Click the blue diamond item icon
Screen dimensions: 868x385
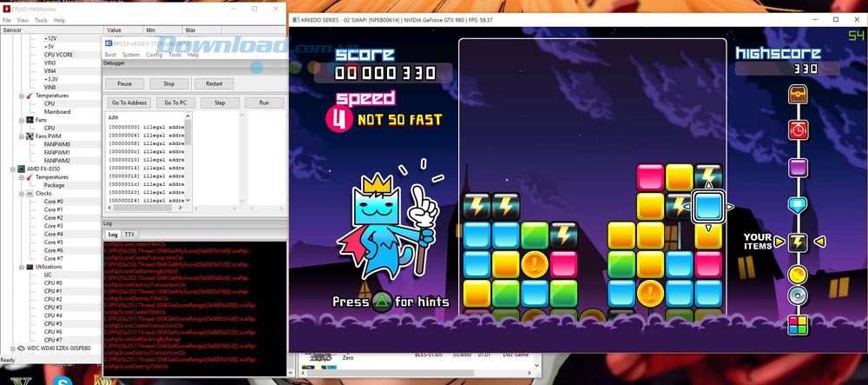tap(799, 204)
